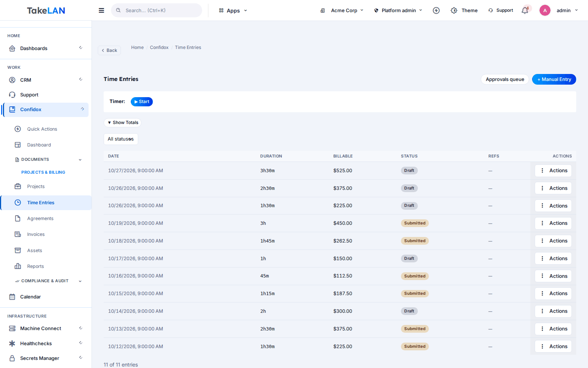Open Acme Corp organization dropdown
The height and width of the screenshot is (368, 588).
click(x=342, y=10)
